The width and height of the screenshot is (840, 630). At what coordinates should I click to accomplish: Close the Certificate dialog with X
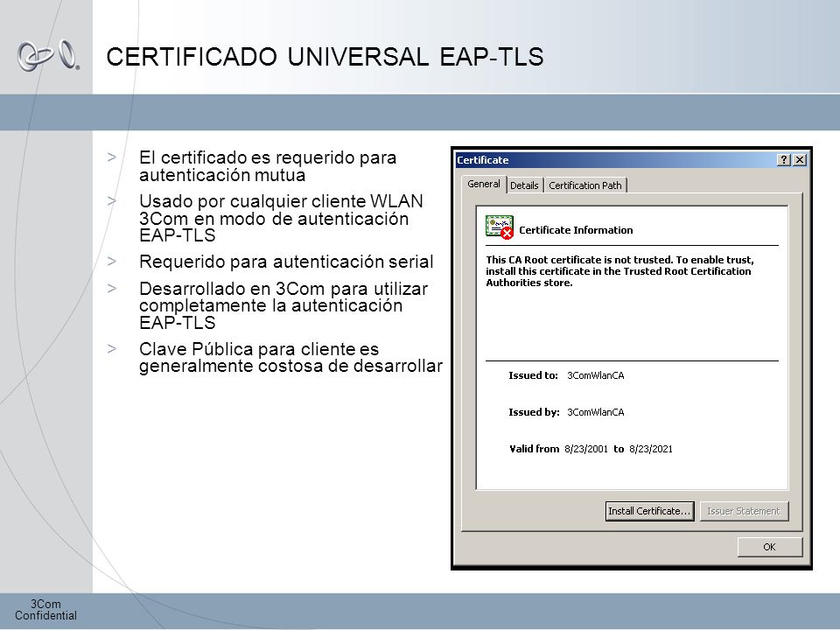click(x=799, y=159)
